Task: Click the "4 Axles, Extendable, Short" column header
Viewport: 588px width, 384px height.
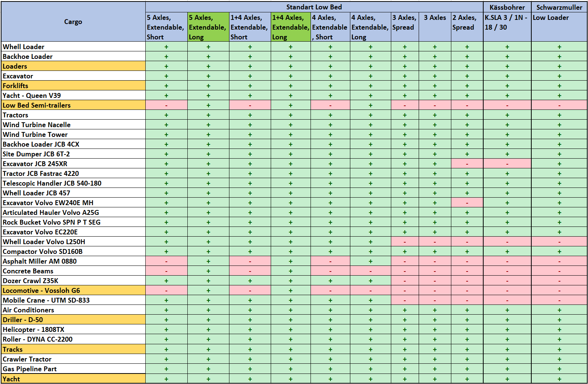Action: tap(330, 27)
